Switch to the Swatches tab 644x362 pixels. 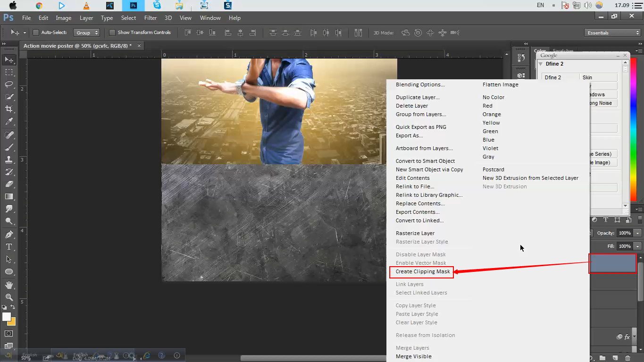pos(563,51)
